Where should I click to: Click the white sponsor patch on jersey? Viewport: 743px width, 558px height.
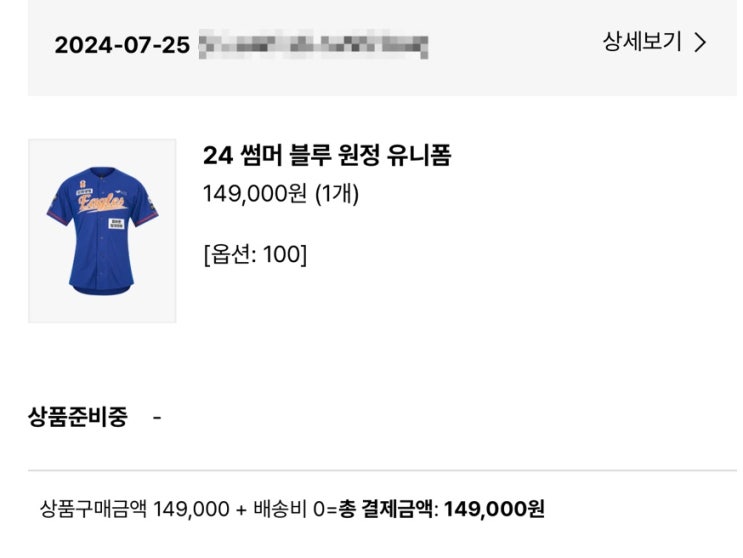pyautogui.click(x=117, y=224)
